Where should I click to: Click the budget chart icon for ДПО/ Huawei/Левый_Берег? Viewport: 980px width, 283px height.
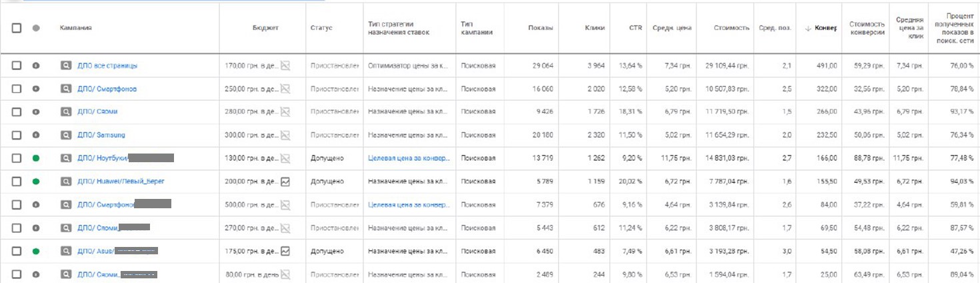(x=285, y=182)
